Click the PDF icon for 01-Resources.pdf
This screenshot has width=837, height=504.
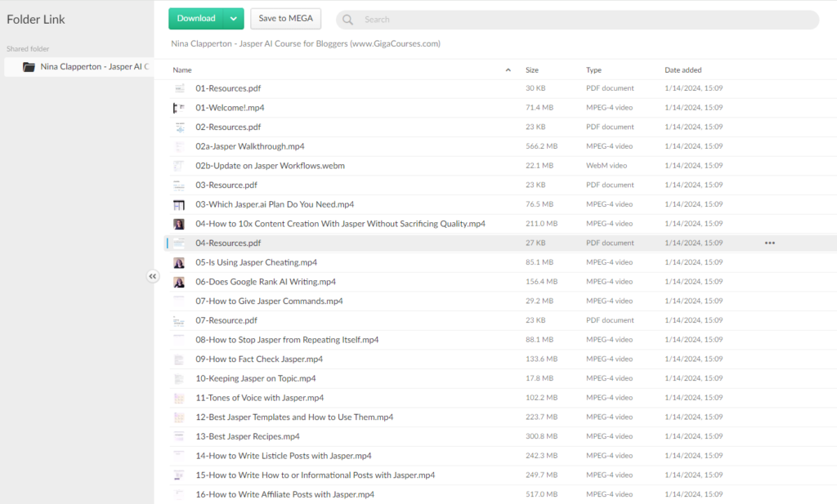179,88
